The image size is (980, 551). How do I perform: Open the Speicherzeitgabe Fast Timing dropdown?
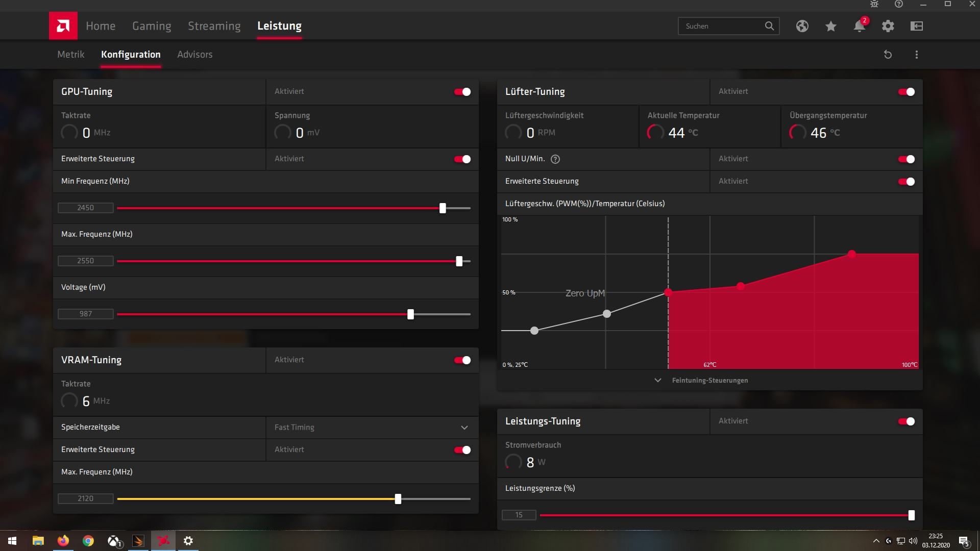[x=372, y=428]
